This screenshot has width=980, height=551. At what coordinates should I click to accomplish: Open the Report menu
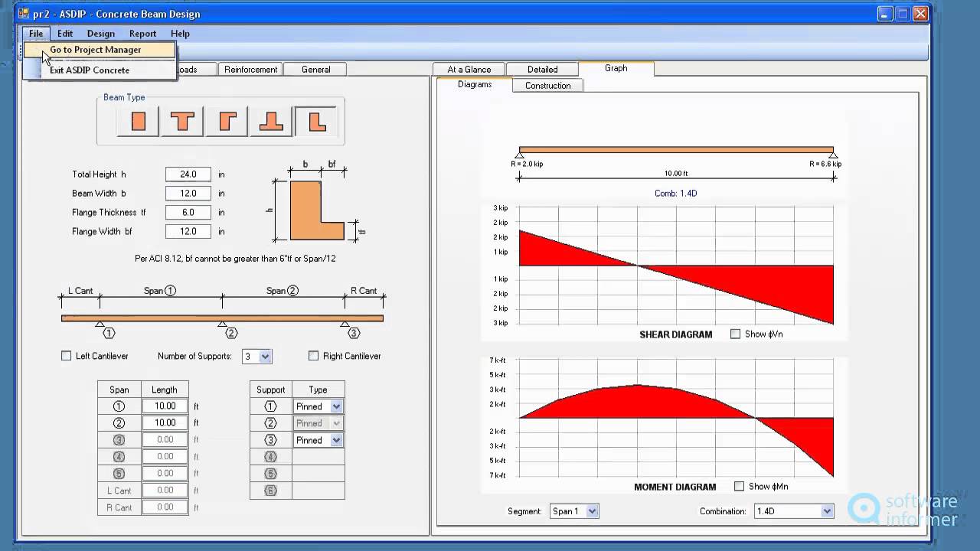tap(142, 34)
